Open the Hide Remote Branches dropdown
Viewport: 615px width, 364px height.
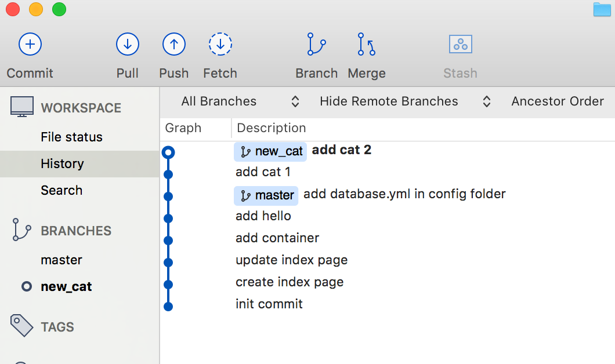(x=400, y=101)
